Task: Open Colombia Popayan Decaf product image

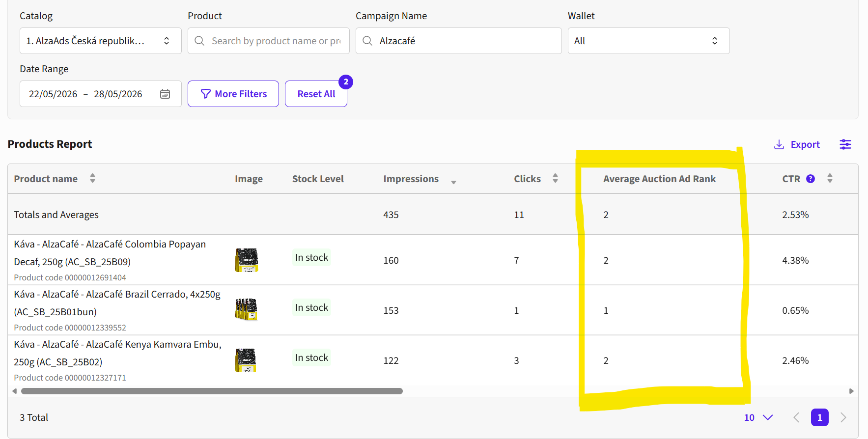Action: 247,260
